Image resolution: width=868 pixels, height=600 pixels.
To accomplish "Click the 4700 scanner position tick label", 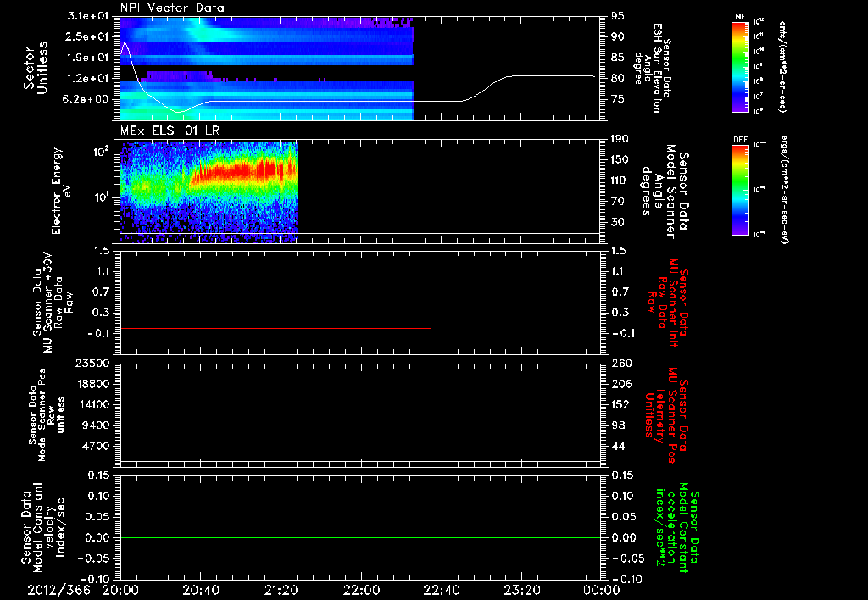I will click(x=97, y=446).
